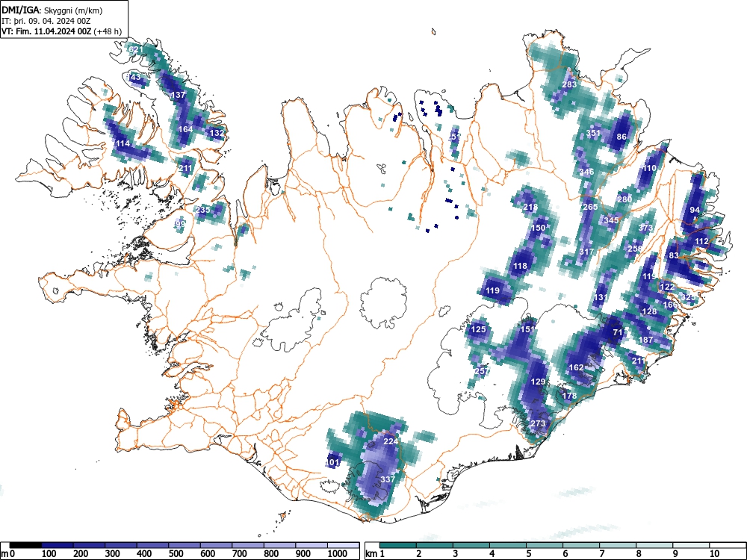The image size is (747, 560).
Task: Select the 351 visibility value
Action: (x=593, y=133)
